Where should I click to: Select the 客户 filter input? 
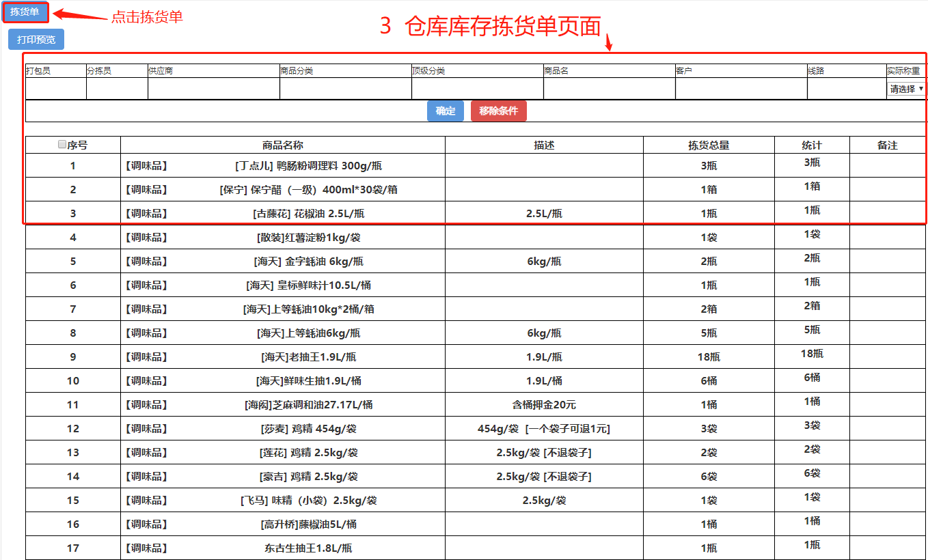pos(741,89)
